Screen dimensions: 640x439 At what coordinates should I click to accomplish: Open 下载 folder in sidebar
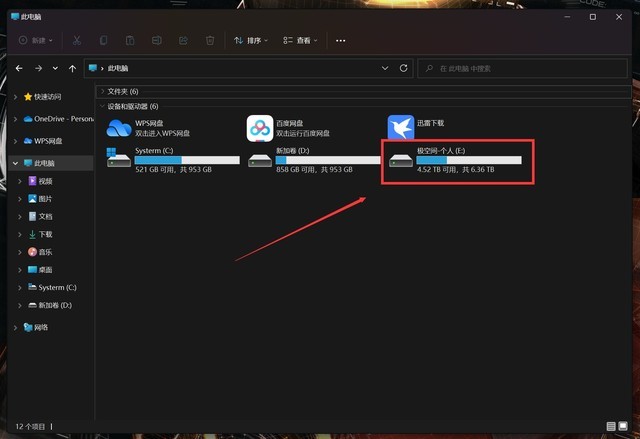[x=40, y=234]
